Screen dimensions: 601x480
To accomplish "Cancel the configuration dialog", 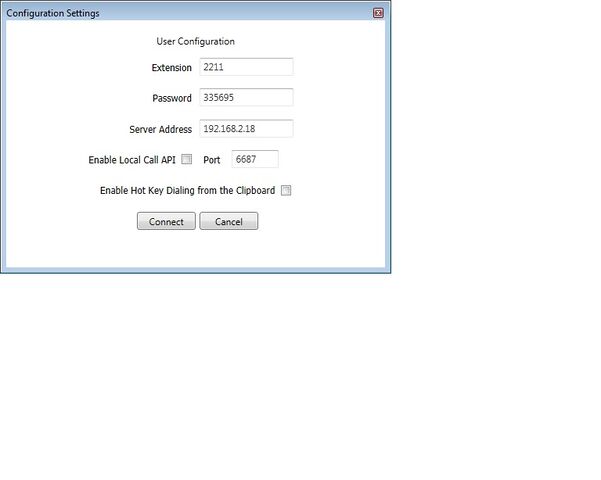I will click(x=228, y=222).
